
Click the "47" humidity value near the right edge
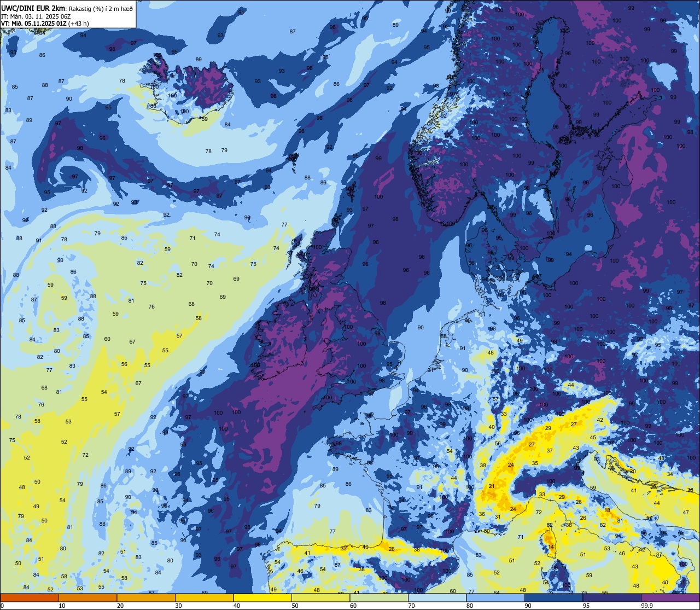(686, 513)
